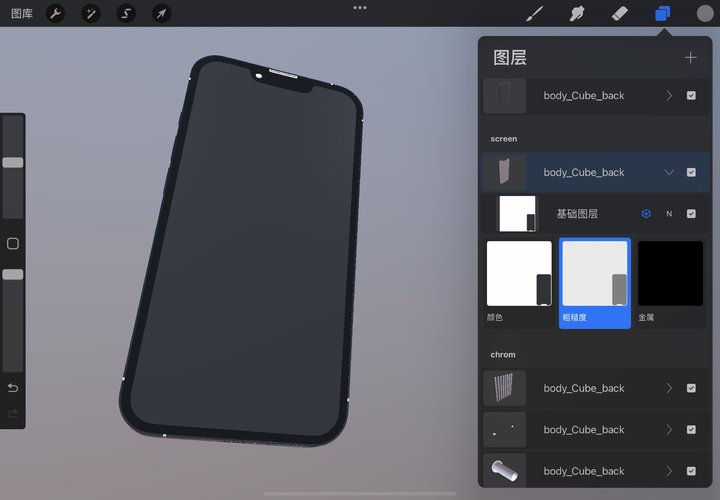Activate the S-shaped Selection tool
This screenshot has height=500, width=720.
tap(126, 13)
